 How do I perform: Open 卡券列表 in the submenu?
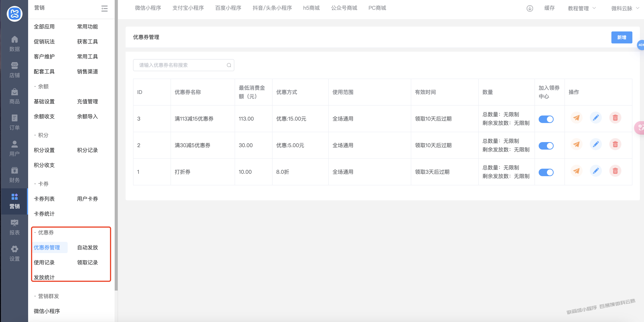point(44,199)
